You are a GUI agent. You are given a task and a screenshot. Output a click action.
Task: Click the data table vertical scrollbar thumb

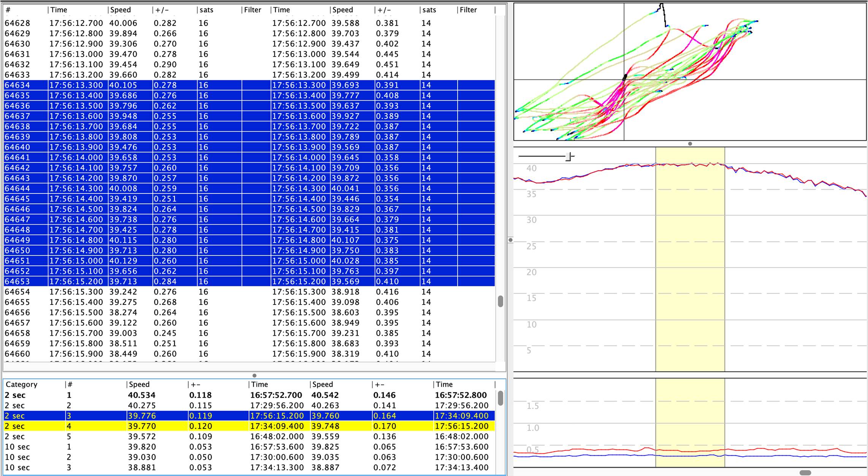(x=501, y=301)
